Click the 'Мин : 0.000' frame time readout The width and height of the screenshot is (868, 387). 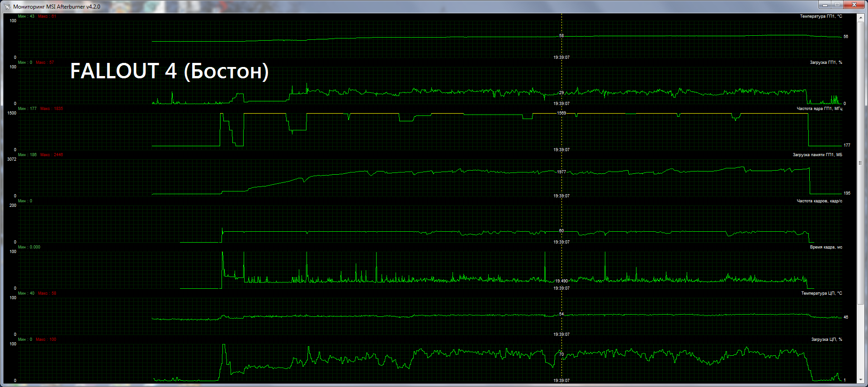pos(29,247)
